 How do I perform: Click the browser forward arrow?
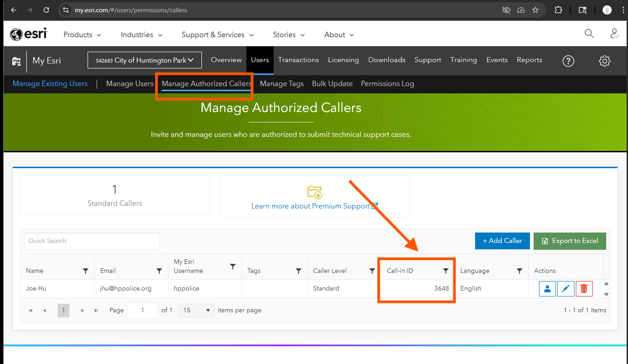[x=30, y=10]
